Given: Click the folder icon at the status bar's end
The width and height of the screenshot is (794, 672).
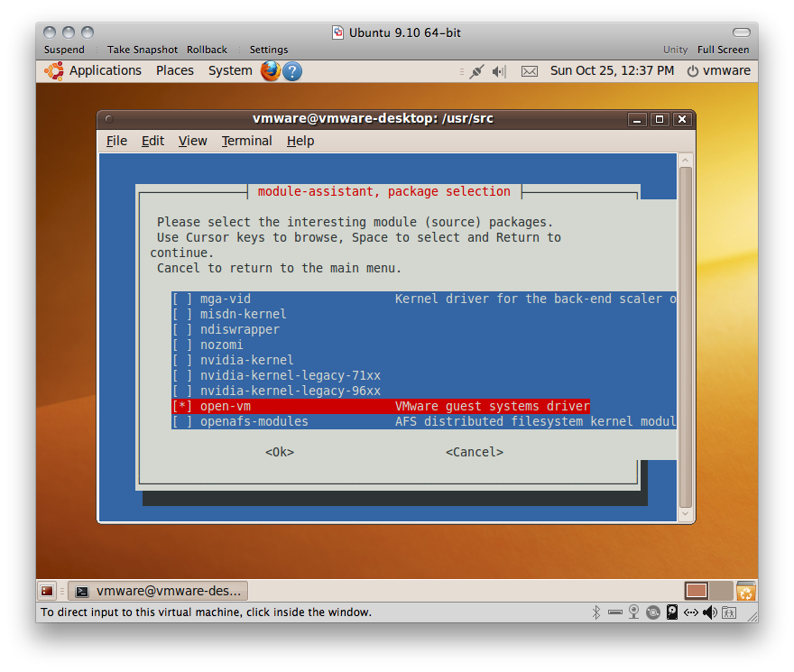Looking at the screenshot, I should click(x=729, y=612).
